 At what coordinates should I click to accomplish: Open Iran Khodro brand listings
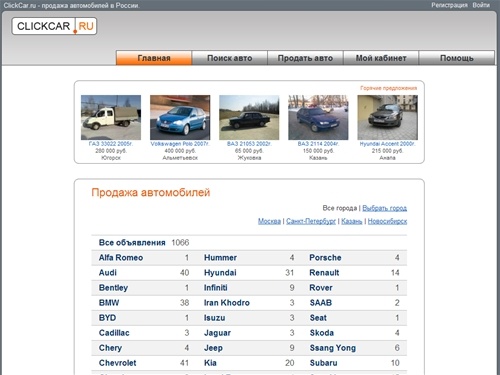point(227,303)
